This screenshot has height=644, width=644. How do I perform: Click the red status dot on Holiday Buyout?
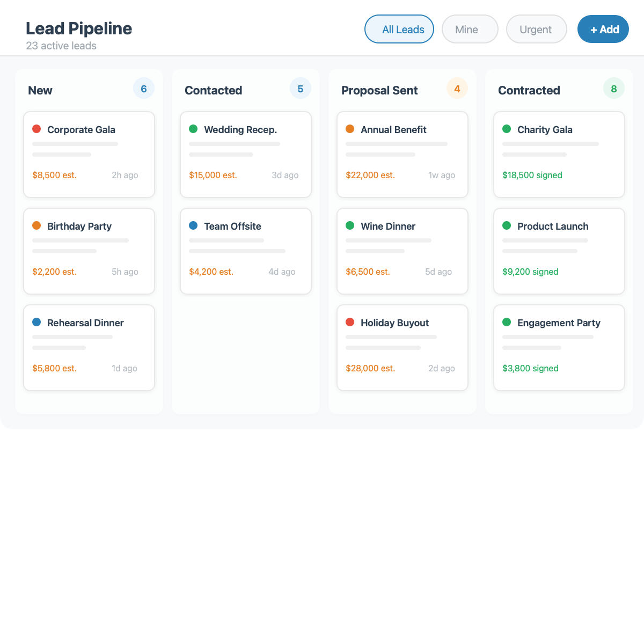coord(350,322)
